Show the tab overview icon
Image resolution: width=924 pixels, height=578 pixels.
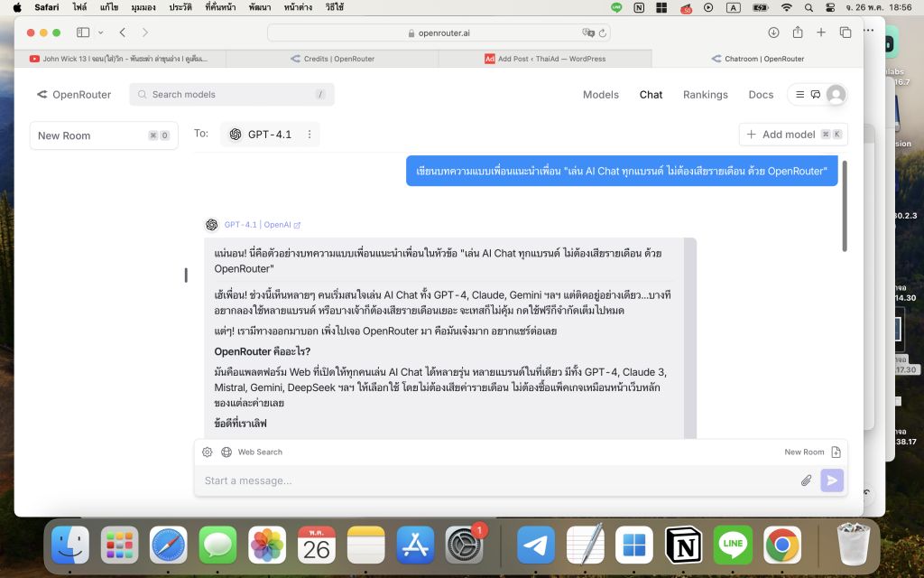pyautogui.click(x=845, y=33)
